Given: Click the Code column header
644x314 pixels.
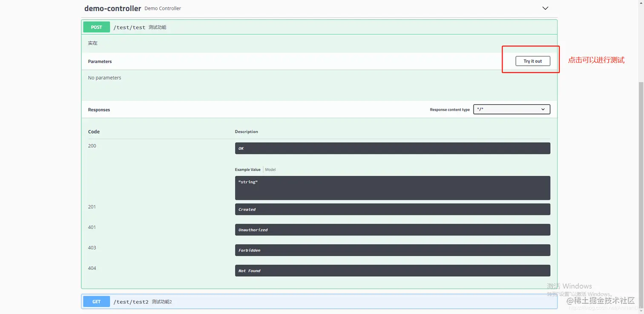Looking at the screenshot, I should [94, 131].
